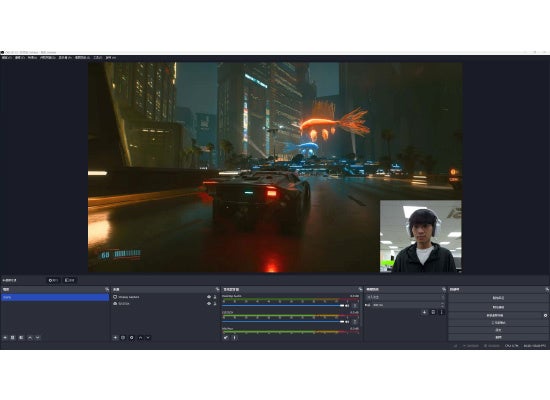Pop out the Scenes dock
Image resolution: width=550 pixels, height=400 pixels.
click(107, 289)
